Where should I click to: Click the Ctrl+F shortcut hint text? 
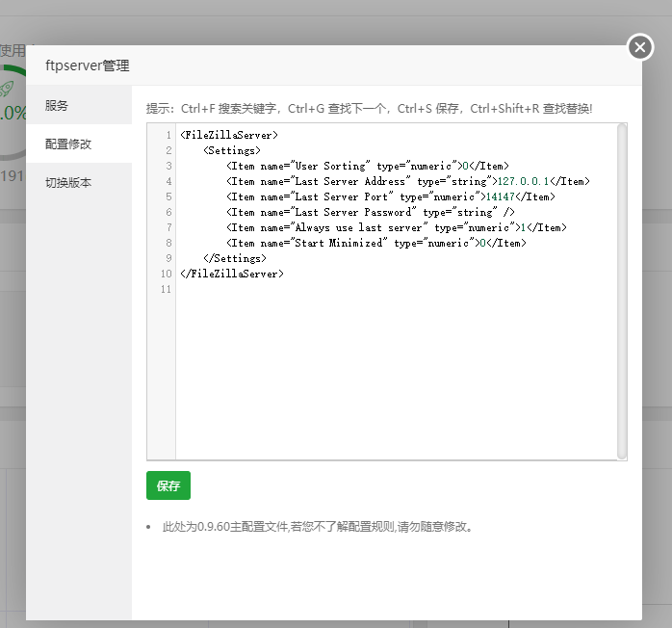click(x=228, y=109)
